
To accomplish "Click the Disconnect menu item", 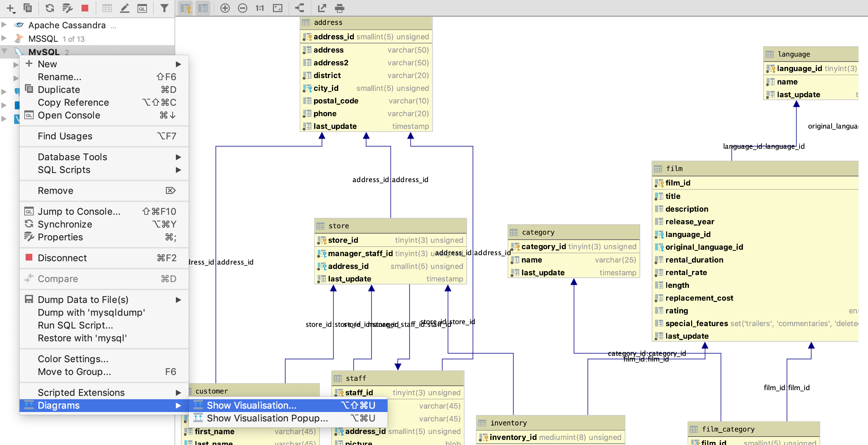I will [62, 258].
